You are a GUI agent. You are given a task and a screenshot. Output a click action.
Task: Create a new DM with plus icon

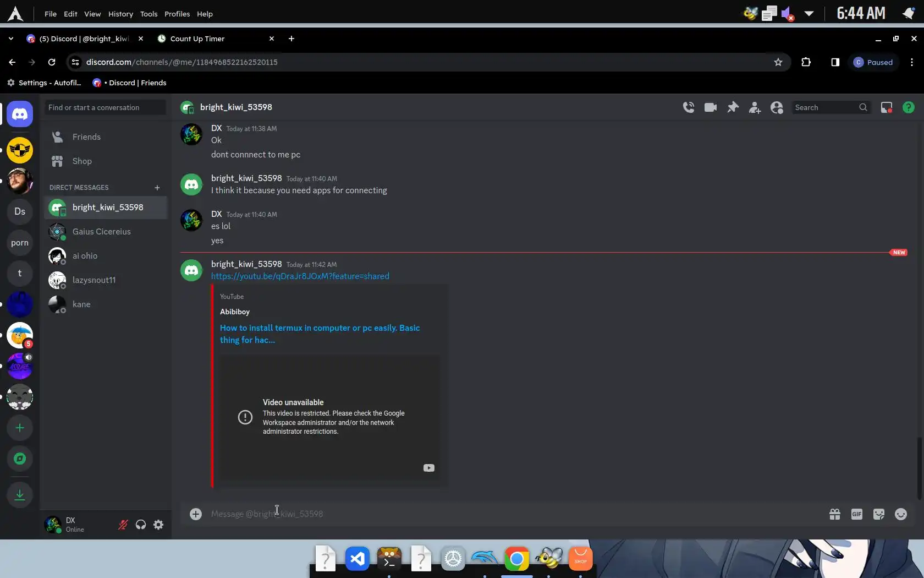click(x=157, y=188)
